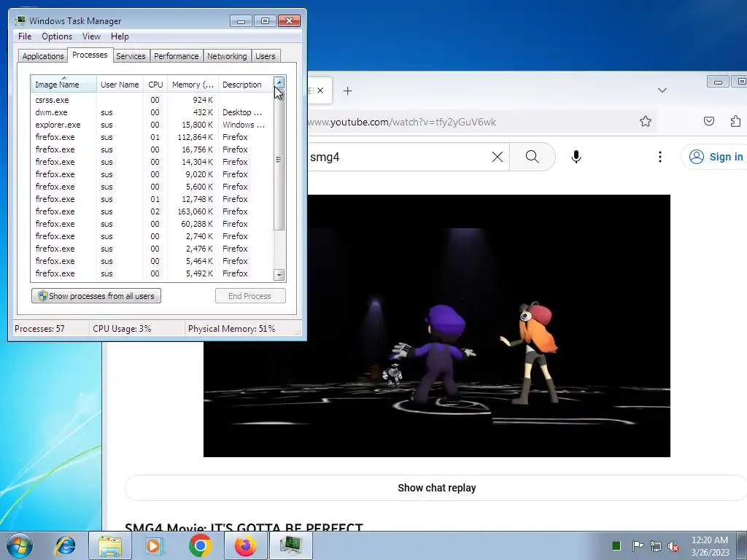Expand Firefox list all tabs chevron
Image resolution: width=747 pixels, height=560 pixels.
tap(662, 90)
